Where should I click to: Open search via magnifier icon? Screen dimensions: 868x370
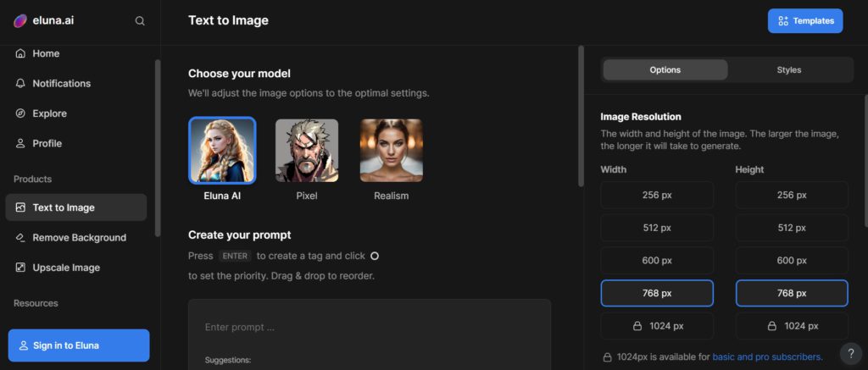140,21
